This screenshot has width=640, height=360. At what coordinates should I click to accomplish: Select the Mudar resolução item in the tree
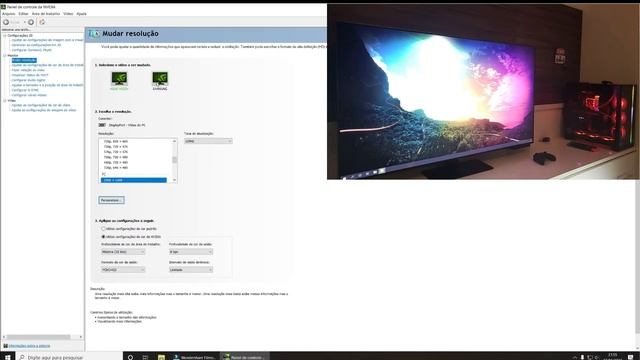point(24,60)
